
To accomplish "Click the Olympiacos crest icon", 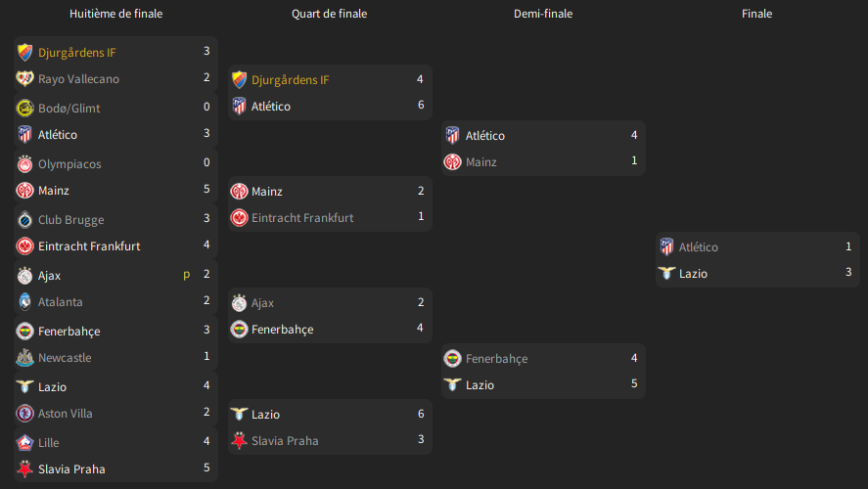I will pyautogui.click(x=24, y=164).
